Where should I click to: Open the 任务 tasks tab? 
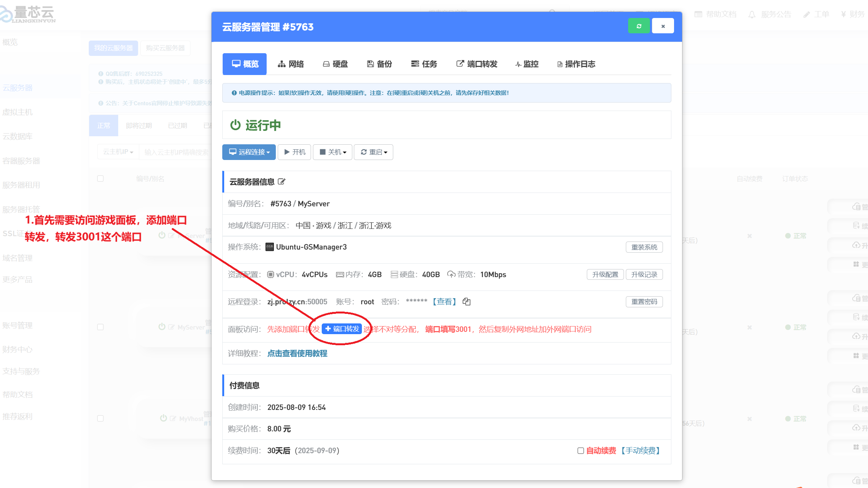coord(424,64)
